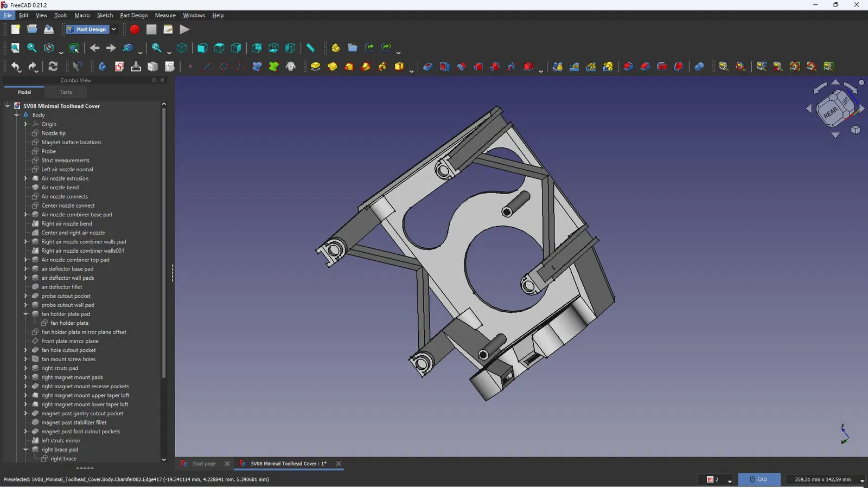Execute macro with the play icon

tap(184, 29)
